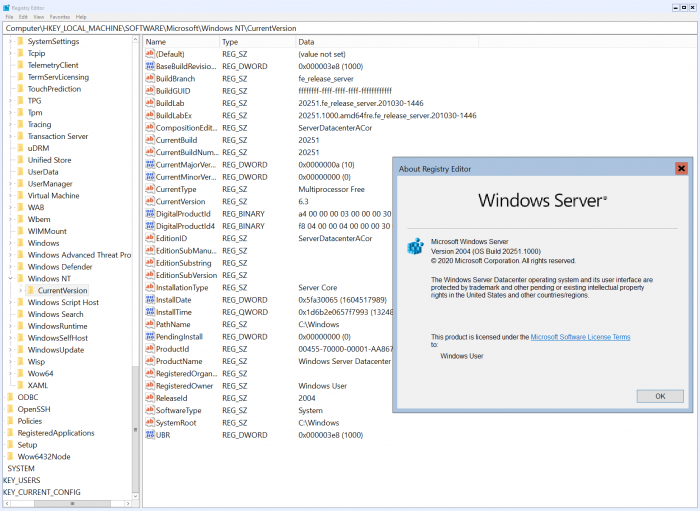Close the About Registry Editor dialog
700x511 pixels.
click(681, 168)
